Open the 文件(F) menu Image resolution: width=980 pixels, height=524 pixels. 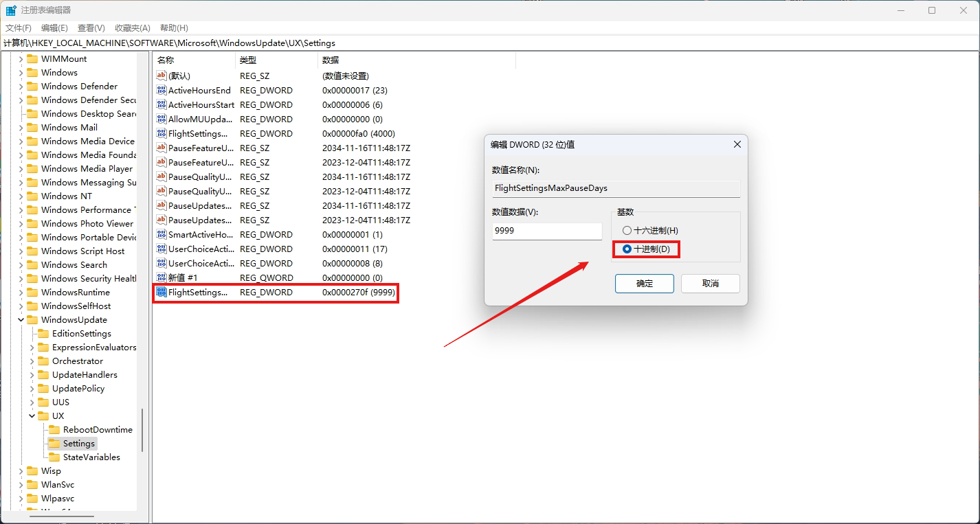(19, 28)
